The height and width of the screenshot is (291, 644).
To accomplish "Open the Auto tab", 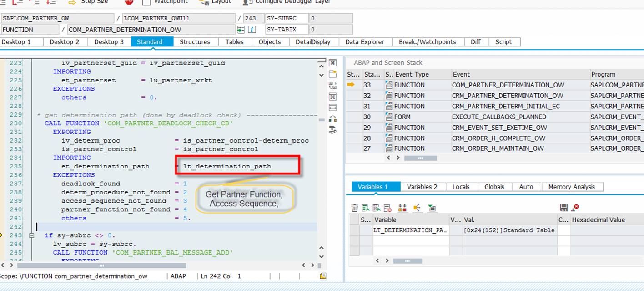I will pos(526,187).
